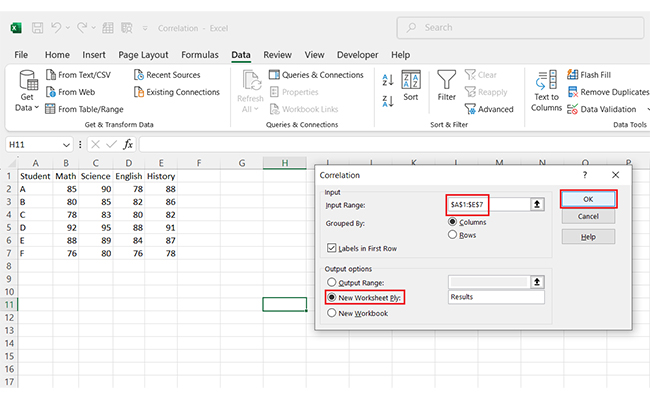
Task: Switch to the Page Layout tab
Action: [143, 55]
